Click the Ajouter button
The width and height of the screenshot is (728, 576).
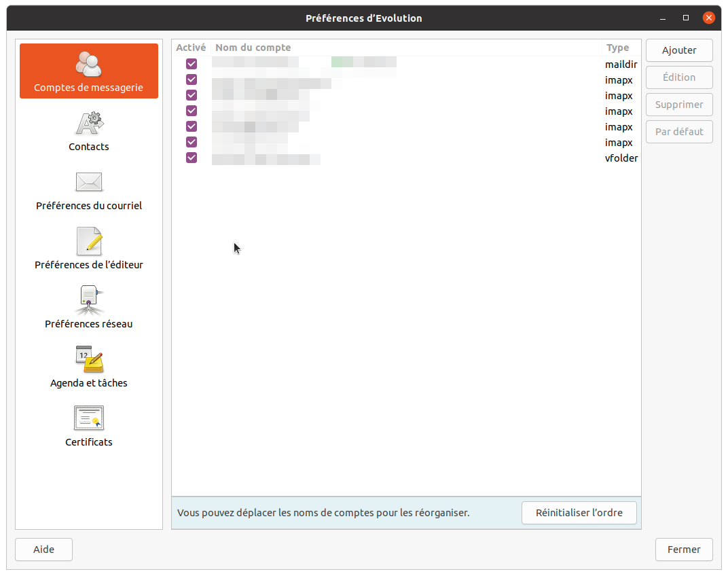679,50
